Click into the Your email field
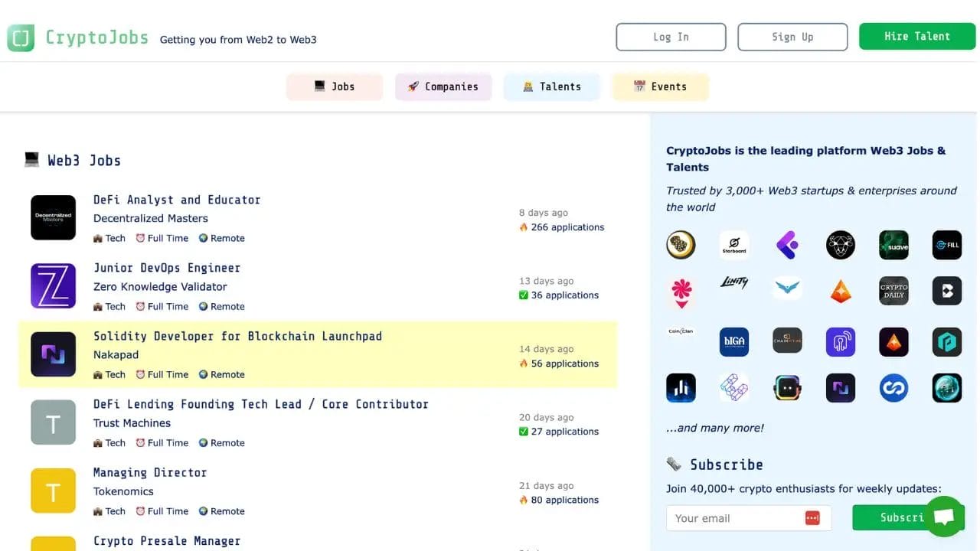Image resolution: width=980 pixels, height=551 pixels. pos(749,518)
